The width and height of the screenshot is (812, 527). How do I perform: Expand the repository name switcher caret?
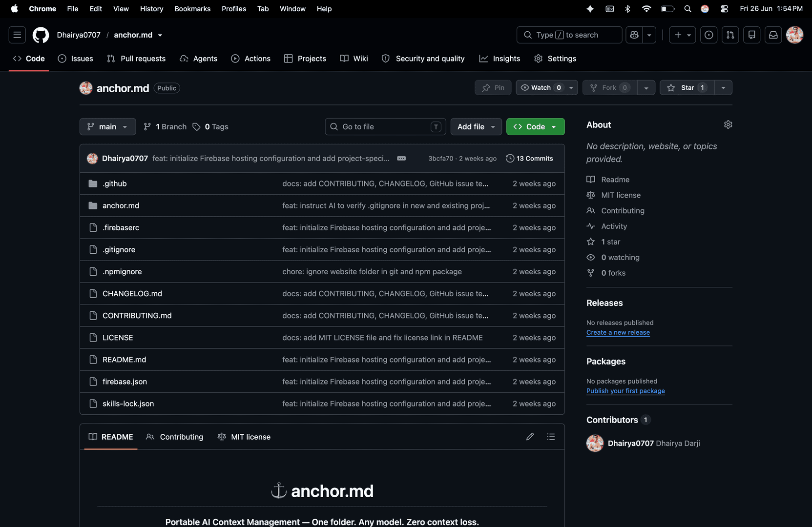point(160,35)
